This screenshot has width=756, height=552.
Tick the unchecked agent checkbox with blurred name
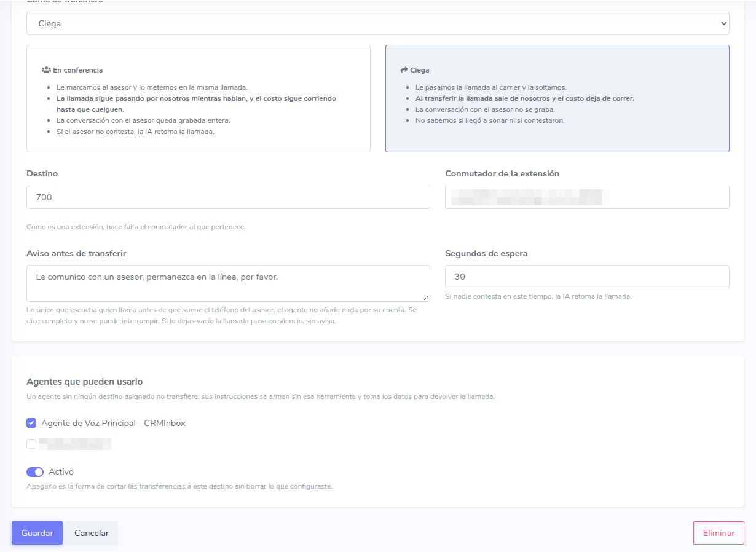[31, 444]
